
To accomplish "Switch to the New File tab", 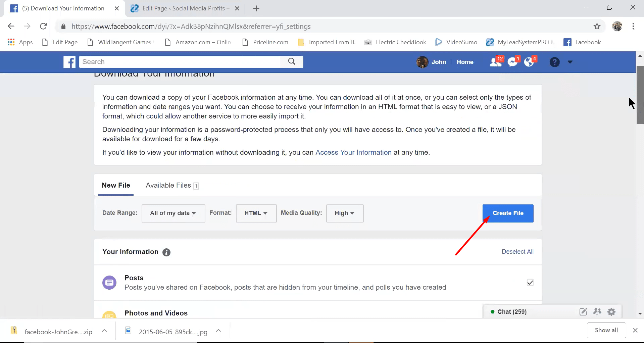I will pos(116,185).
